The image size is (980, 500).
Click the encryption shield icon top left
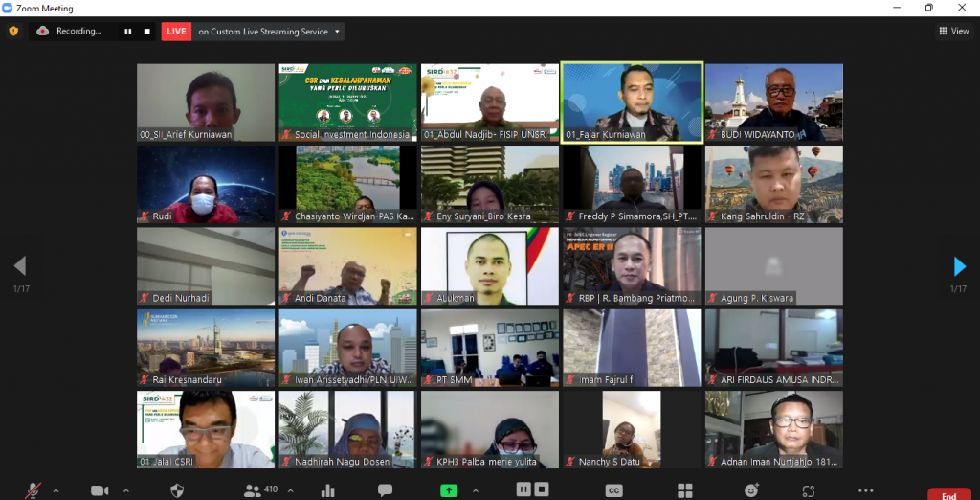point(13,31)
